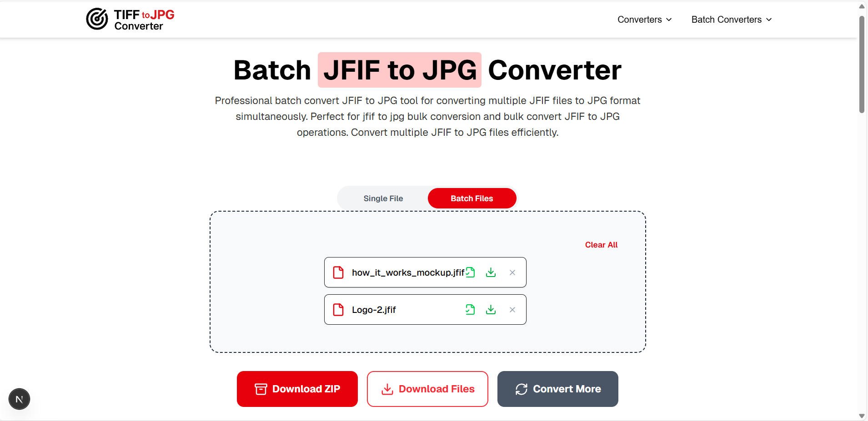Open the preview for Logo-2.jfif

[x=471, y=309]
